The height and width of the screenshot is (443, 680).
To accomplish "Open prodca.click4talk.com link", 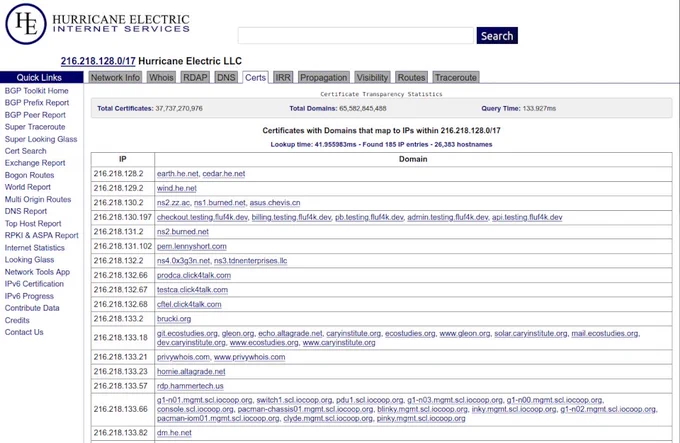I will 194,275.
